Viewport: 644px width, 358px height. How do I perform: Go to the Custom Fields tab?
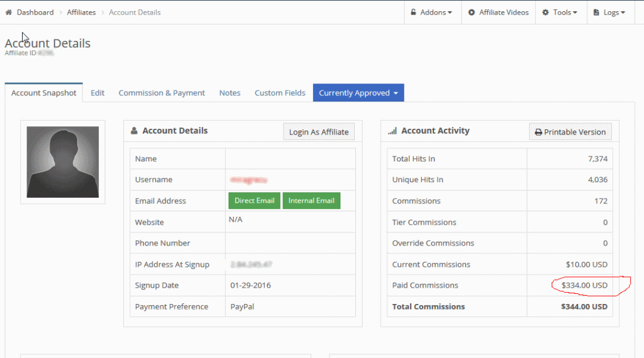point(280,93)
